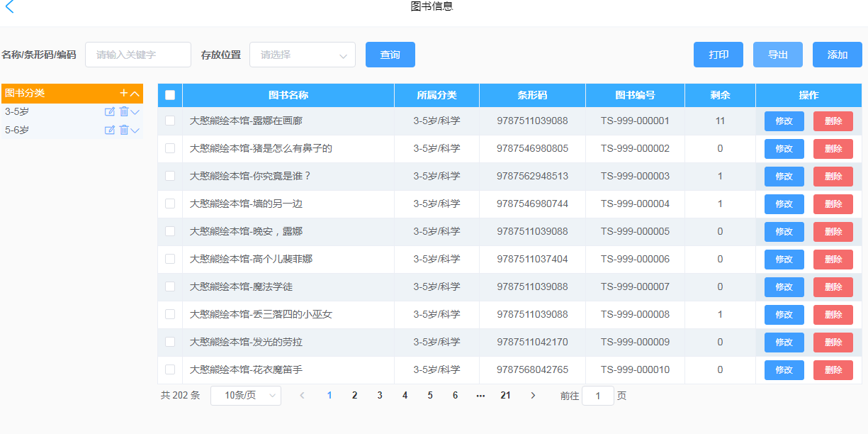Go to page 6
This screenshot has width=868, height=434.
click(x=455, y=396)
